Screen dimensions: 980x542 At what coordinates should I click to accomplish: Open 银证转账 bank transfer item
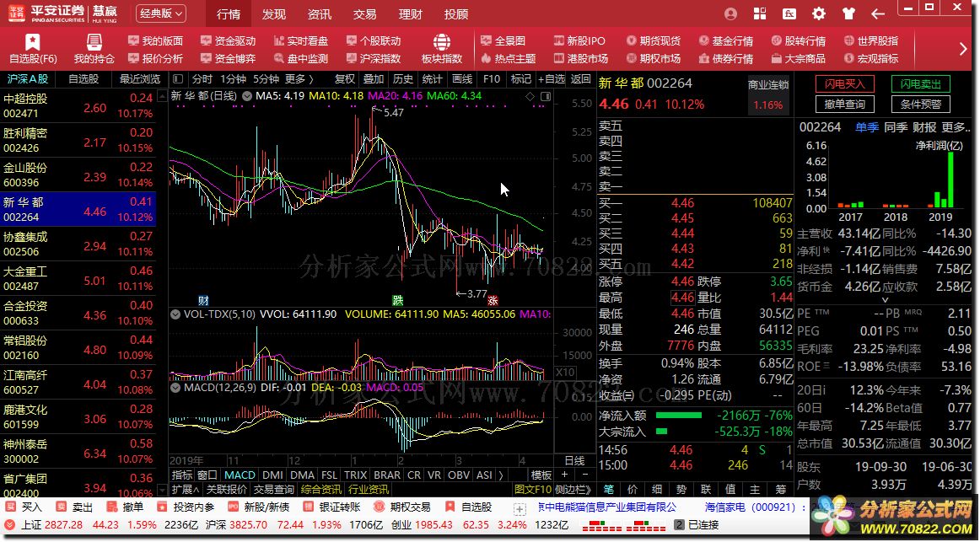click(x=332, y=507)
